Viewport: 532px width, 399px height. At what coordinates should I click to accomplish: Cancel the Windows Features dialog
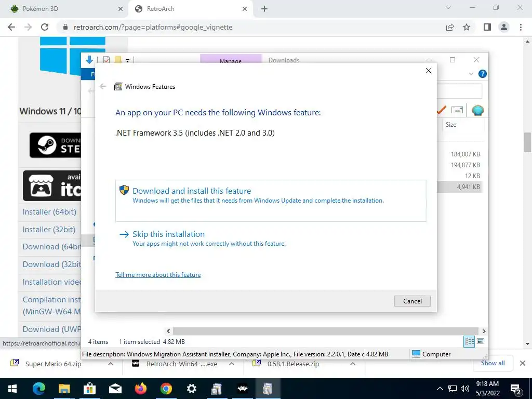[x=412, y=301]
